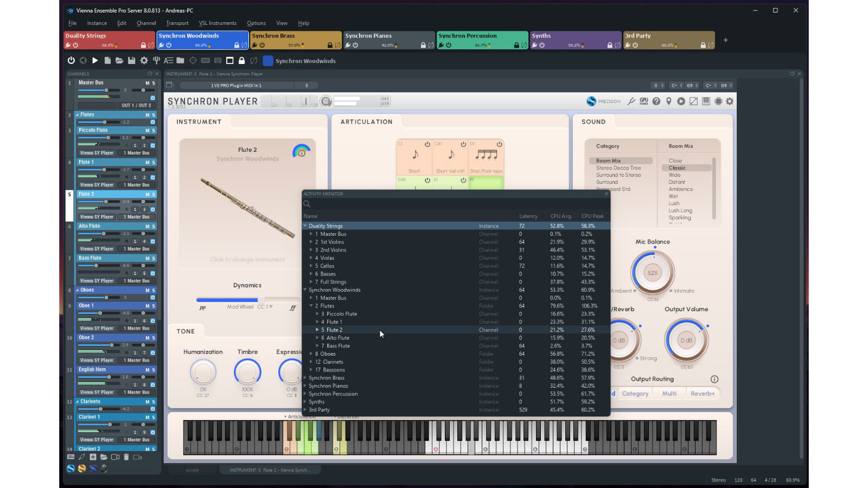Add new instance with plus button
The image size is (868, 488).
[x=725, y=40]
